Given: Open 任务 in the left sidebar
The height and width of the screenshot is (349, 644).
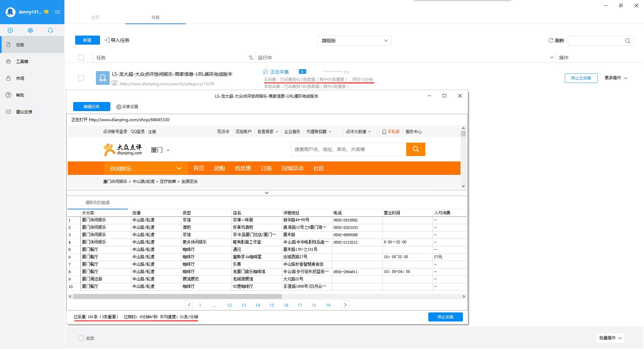Looking at the screenshot, I should click(32, 45).
